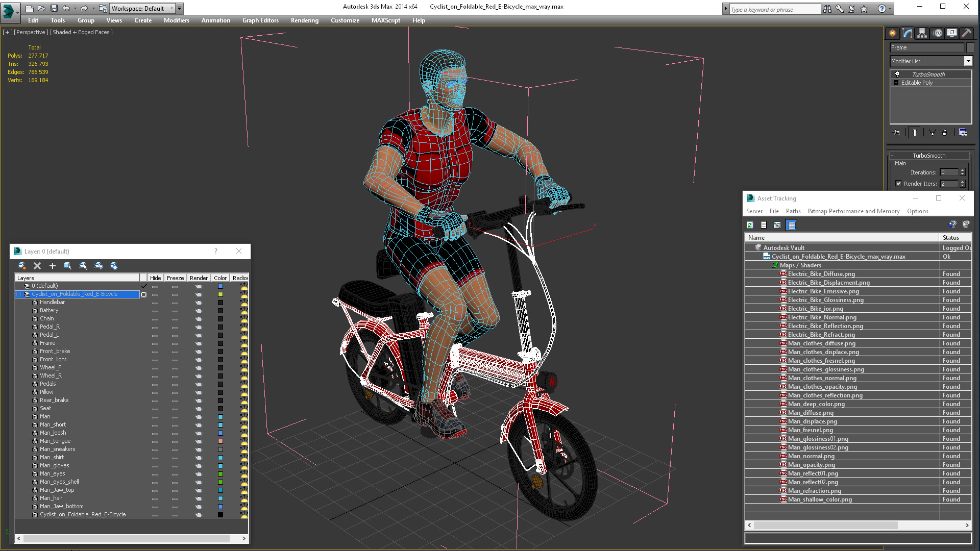Click Pin Stack icon under modifier stack
The width and height of the screenshot is (980, 551).
[x=897, y=133]
